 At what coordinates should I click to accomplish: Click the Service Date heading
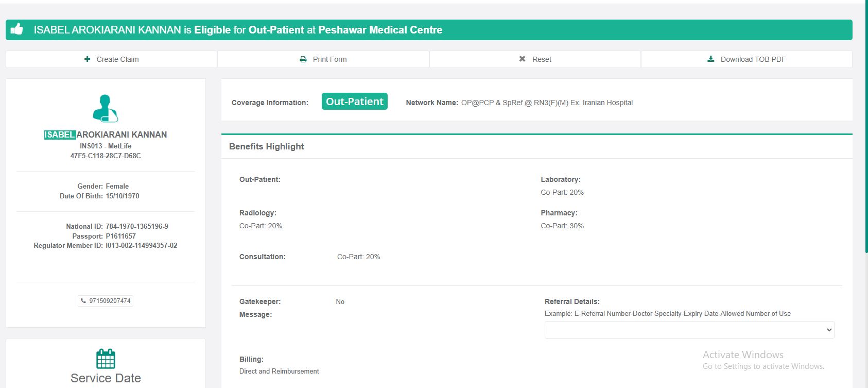tap(106, 378)
